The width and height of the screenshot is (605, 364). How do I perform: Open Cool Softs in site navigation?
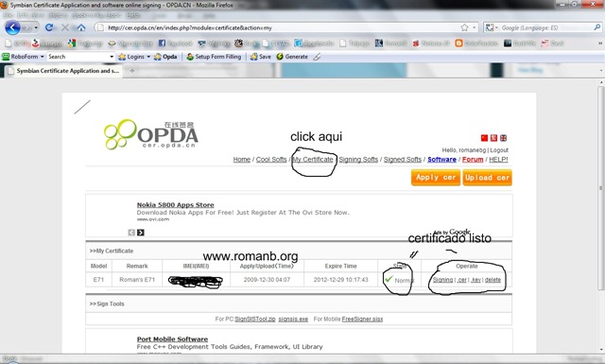click(271, 160)
